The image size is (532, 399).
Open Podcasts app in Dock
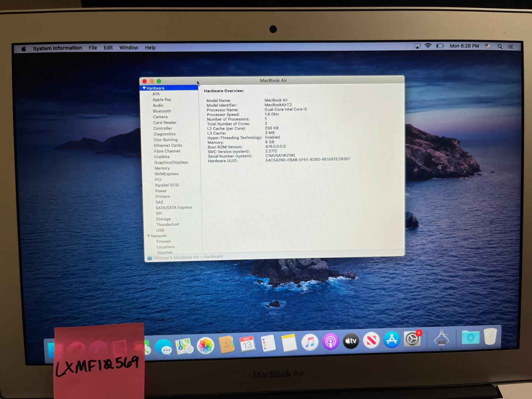330,342
